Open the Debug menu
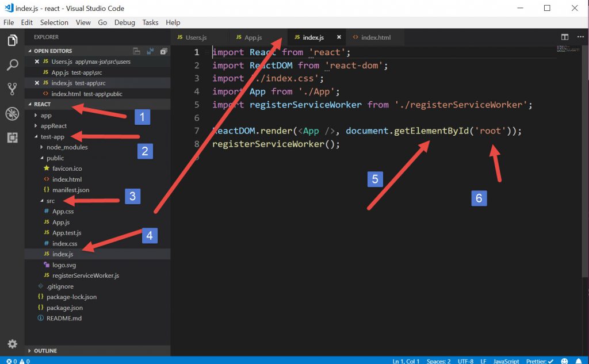This screenshot has height=364, width=589. (x=124, y=22)
